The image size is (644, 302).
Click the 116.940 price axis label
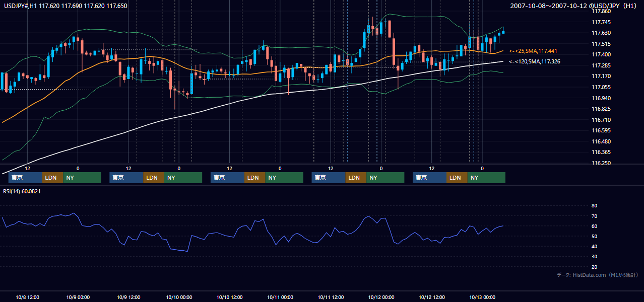coord(601,98)
